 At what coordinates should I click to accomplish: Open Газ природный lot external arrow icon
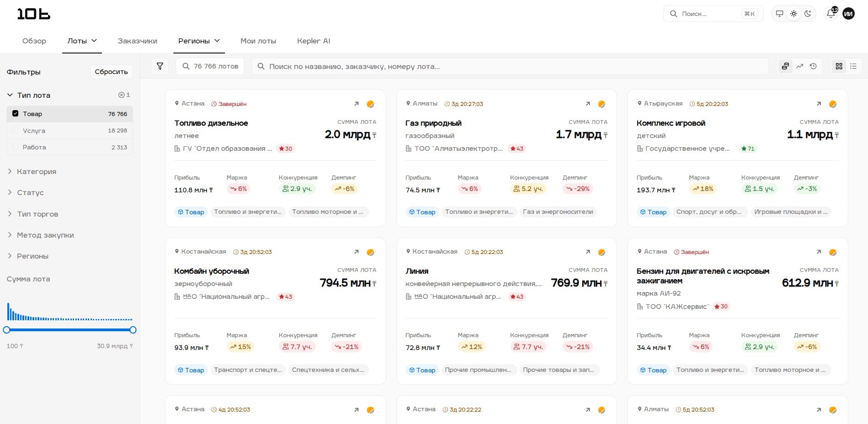(x=588, y=104)
